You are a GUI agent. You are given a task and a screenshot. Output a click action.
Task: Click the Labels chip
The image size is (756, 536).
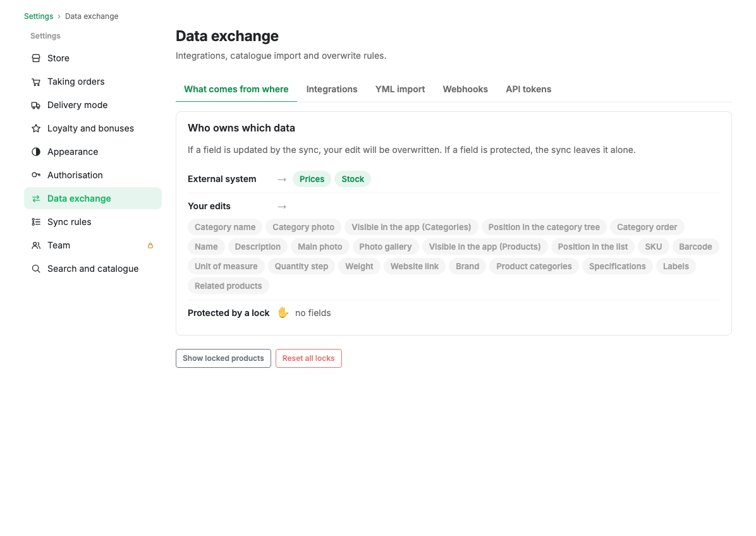(676, 267)
